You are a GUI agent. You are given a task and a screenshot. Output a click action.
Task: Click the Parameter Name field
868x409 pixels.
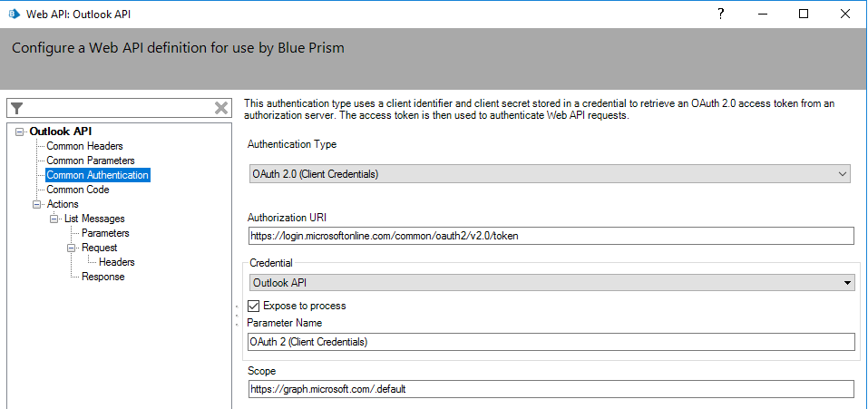pos(551,342)
